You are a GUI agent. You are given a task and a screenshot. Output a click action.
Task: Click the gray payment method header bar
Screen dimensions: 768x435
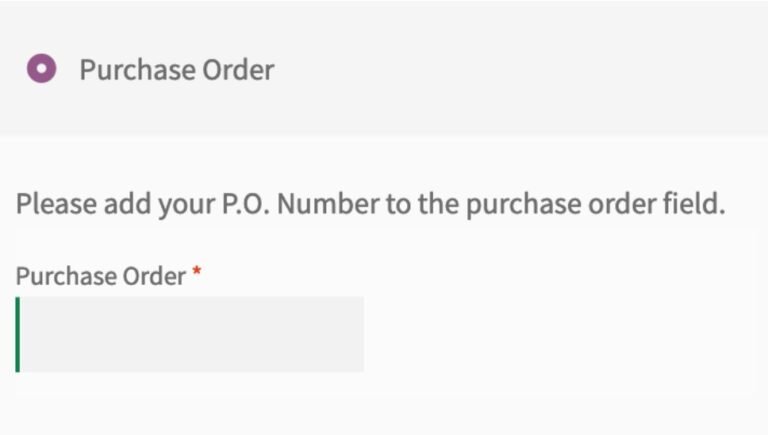coord(520,70)
